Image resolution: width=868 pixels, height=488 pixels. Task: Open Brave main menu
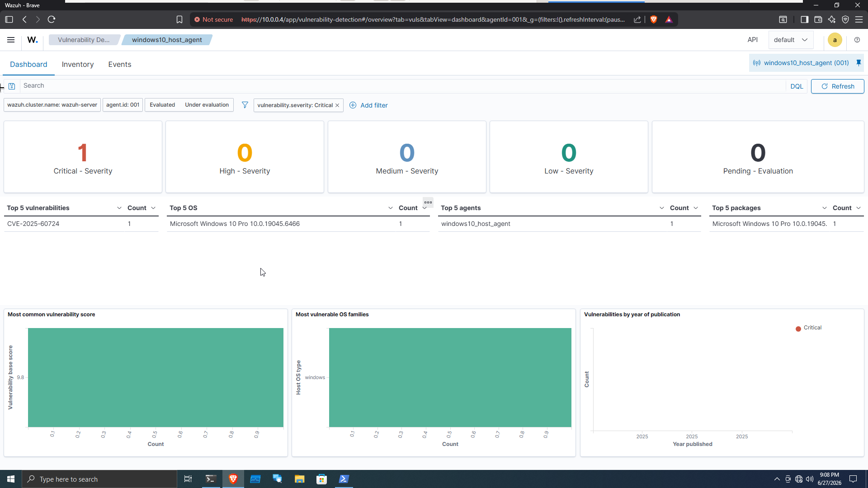pos(859,19)
